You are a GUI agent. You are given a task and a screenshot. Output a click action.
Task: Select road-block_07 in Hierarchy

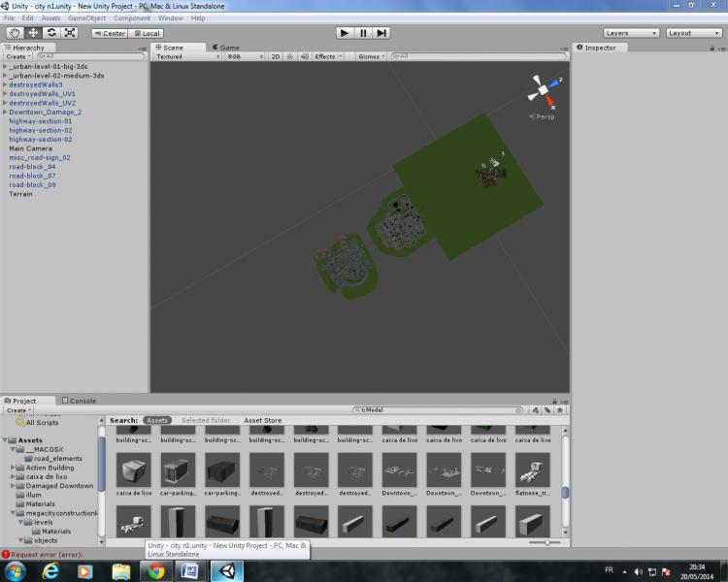pos(32,176)
